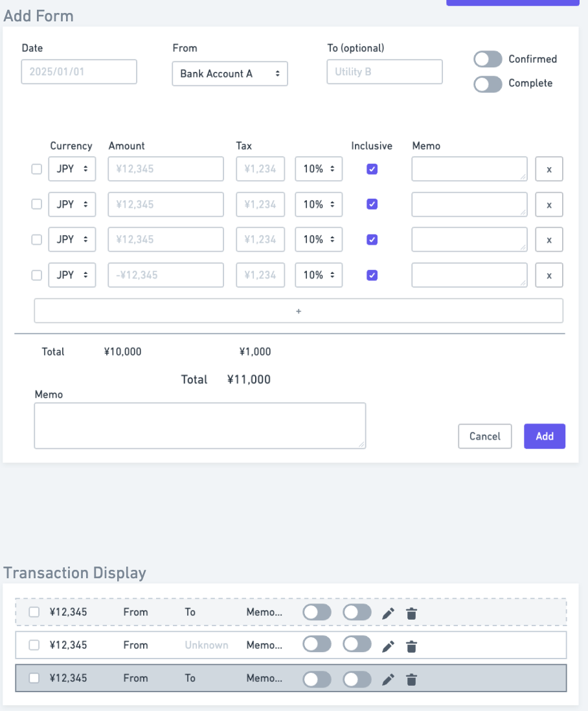The height and width of the screenshot is (711, 588).
Task: Click the trash icon to delete the first transaction
Action: [x=411, y=612]
